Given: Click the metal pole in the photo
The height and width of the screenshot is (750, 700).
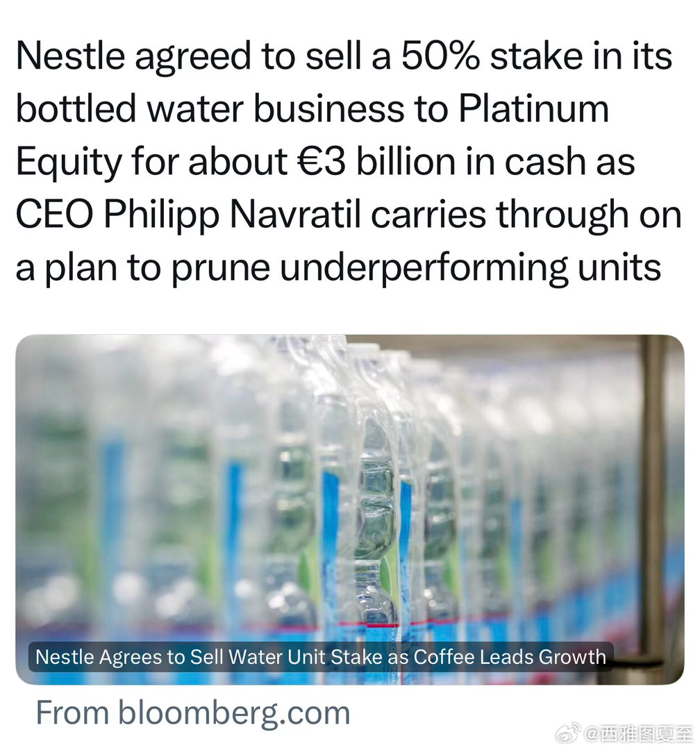Looking at the screenshot, I should pyautogui.click(x=653, y=502).
